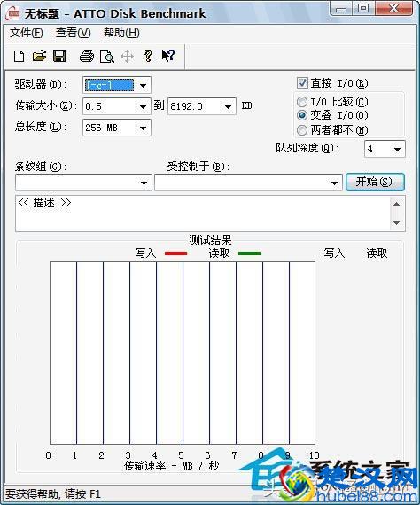
Task: Save results with the floppy disk icon
Action: (x=59, y=56)
